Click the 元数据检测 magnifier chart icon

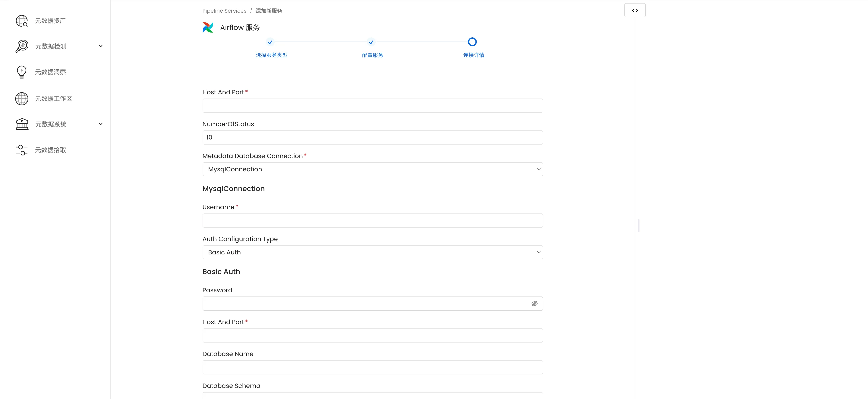tap(22, 46)
